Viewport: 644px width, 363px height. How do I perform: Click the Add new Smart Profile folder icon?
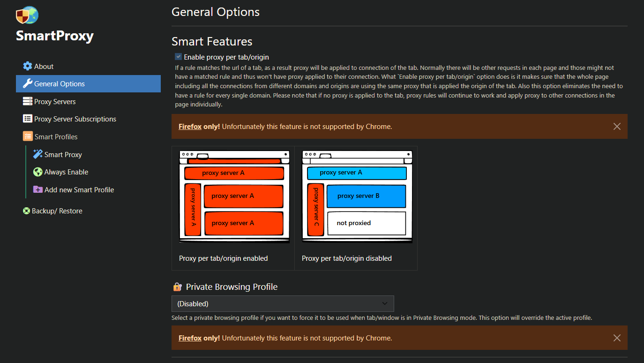pyautogui.click(x=38, y=189)
